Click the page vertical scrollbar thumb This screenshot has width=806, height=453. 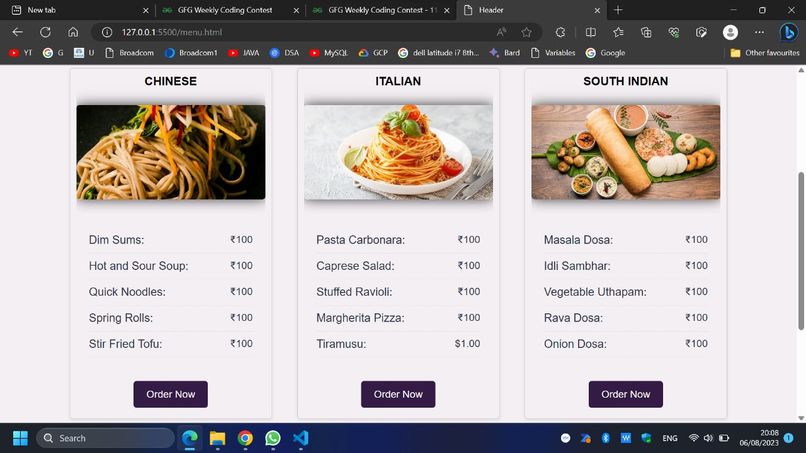pyautogui.click(x=801, y=251)
